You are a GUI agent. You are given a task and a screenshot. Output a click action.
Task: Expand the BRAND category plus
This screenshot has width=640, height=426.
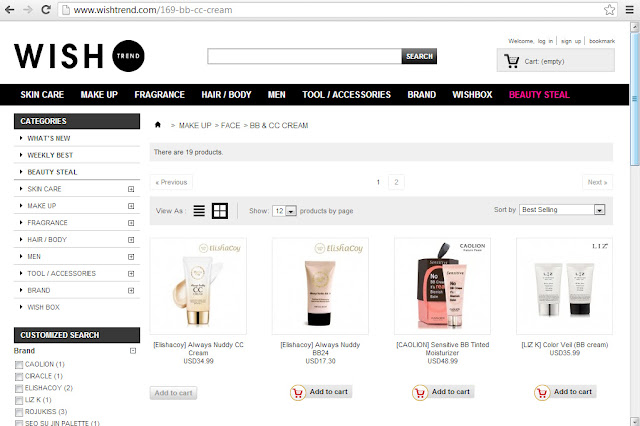(131, 291)
